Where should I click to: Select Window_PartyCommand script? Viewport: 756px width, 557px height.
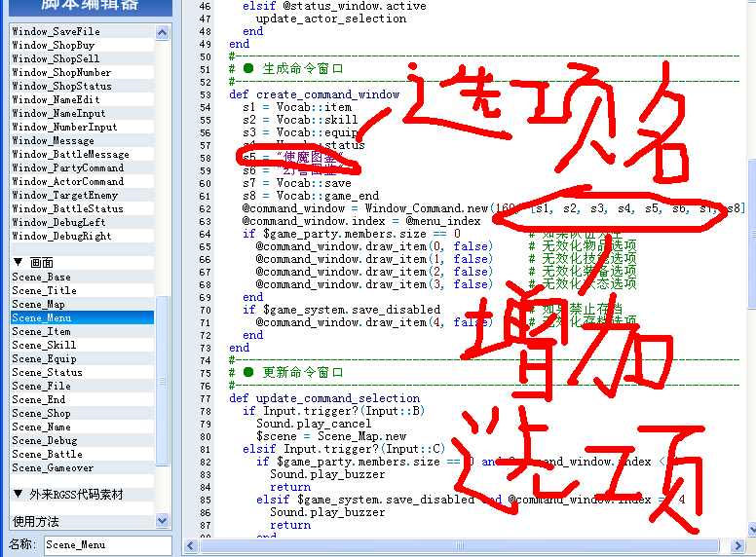pyautogui.click(x=82, y=167)
